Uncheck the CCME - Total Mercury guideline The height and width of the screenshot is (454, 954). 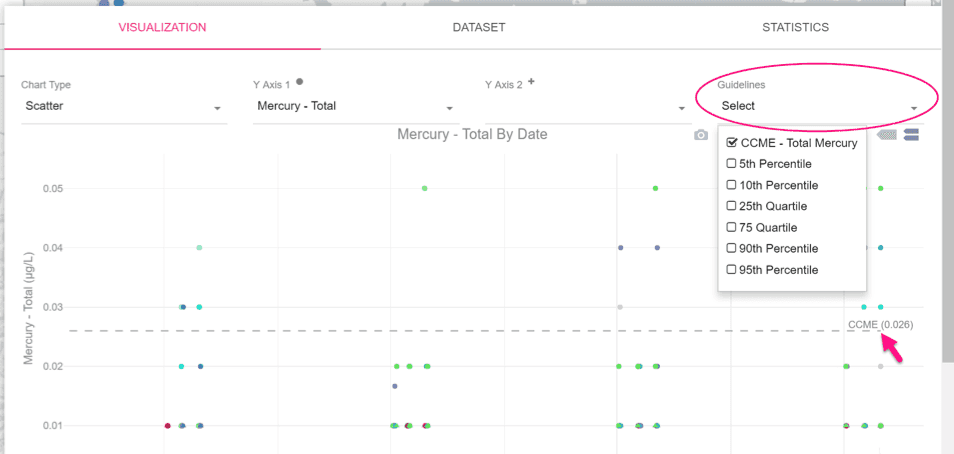tap(732, 143)
